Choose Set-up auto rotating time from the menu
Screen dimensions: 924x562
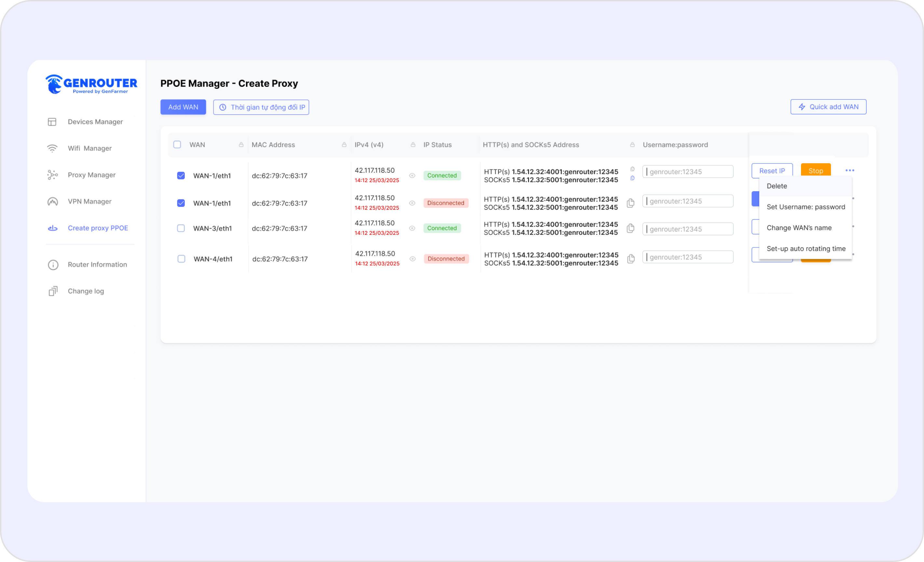(806, 248)
